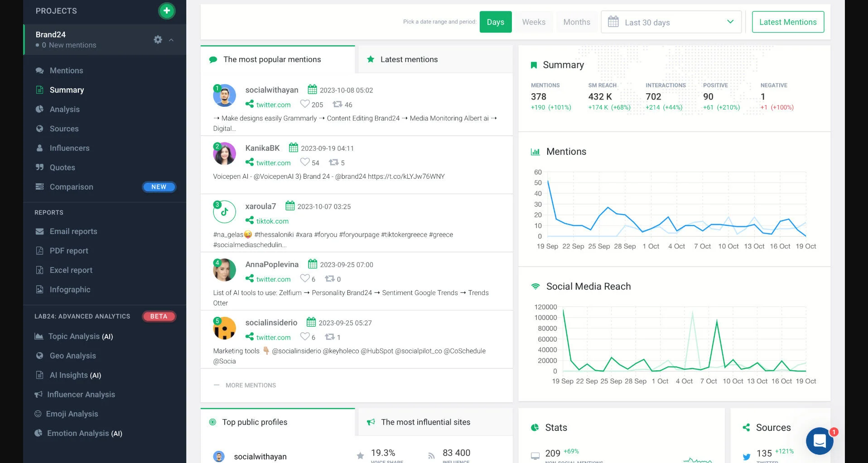868x463 pixels.
Task: Open Email reports
Action: click(x=73, y=231)
